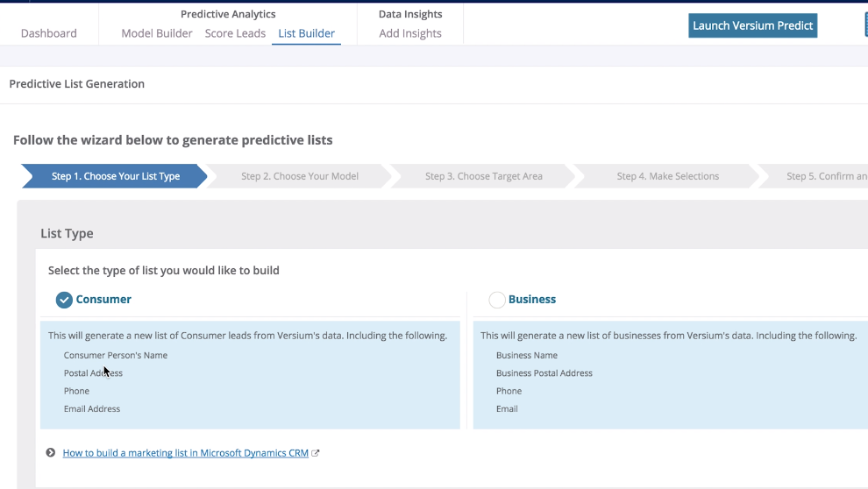This screenshot has width=868, height=489.
Task: Go to Step 3 Choose Target Area
Action: (484, 176)
